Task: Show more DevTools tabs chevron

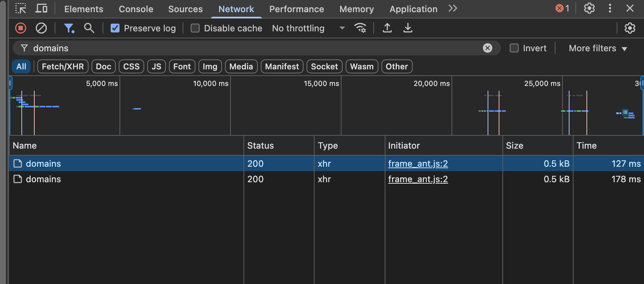Action: tap(453, 8)
